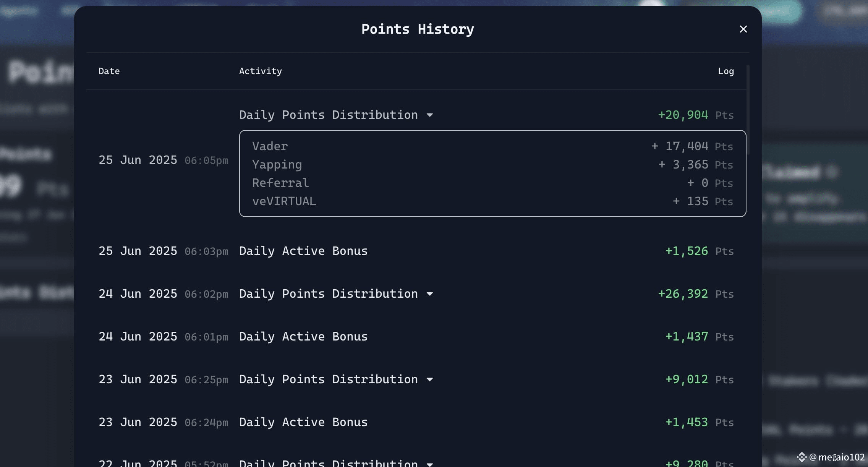Expand the 24 Jun Daily Points Distribution arrow
This screenshot has height=467, width=868.
430,294
